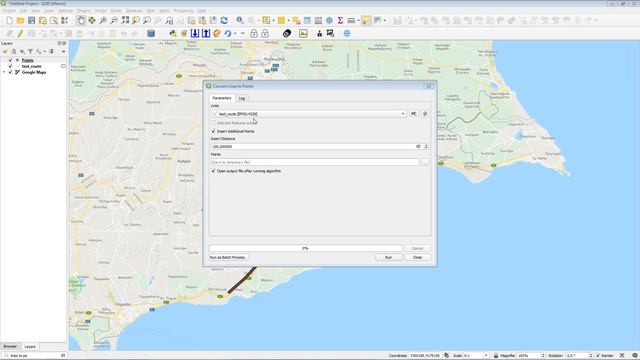
Task: Open the style manager icon in Layers panel
Action: 5,51
